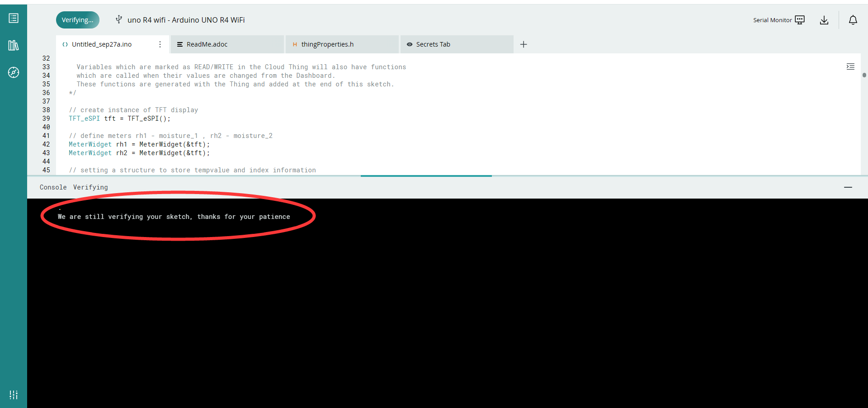868x408 pixels.
Task: Open the Sketchbook sidebar icon
Action: (14, 18)
